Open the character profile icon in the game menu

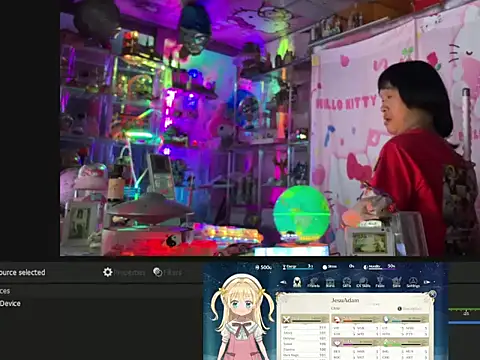click(297, 282)
